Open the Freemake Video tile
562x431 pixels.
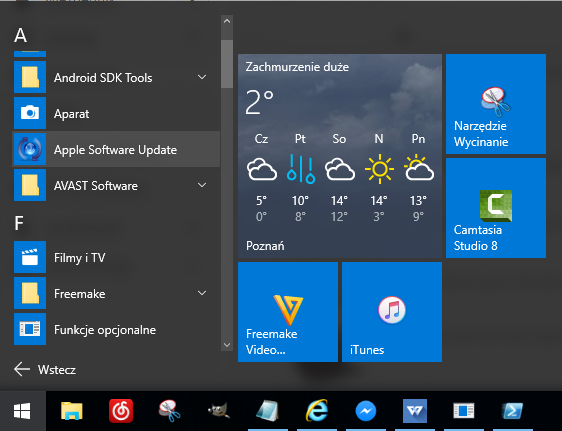(x=288, y=312)
